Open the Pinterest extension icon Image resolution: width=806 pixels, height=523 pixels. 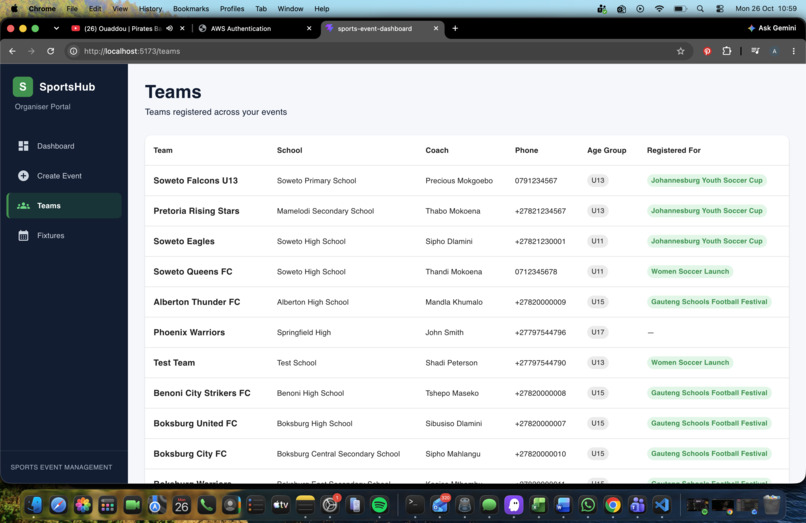click(707, 51)
